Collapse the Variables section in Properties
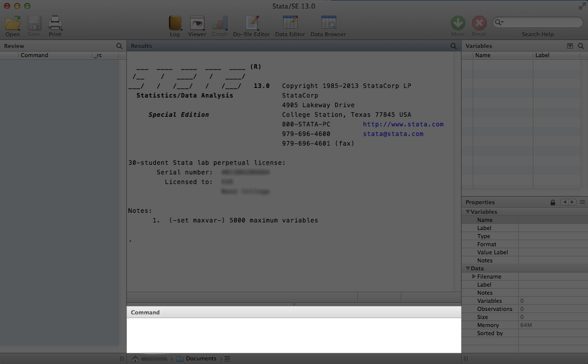 point(468,212)
